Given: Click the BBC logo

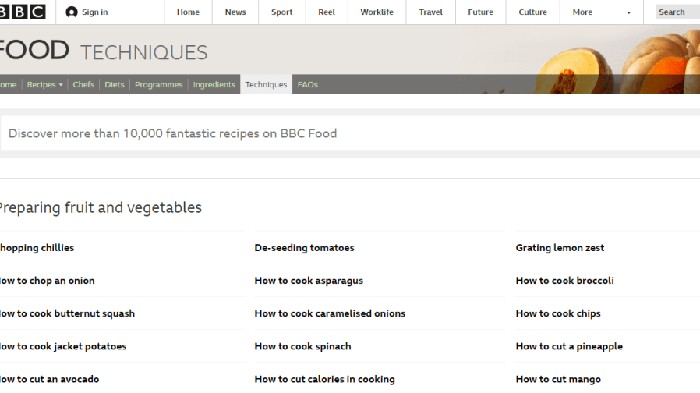Looking at the screenshot, I should coord(22,12).
